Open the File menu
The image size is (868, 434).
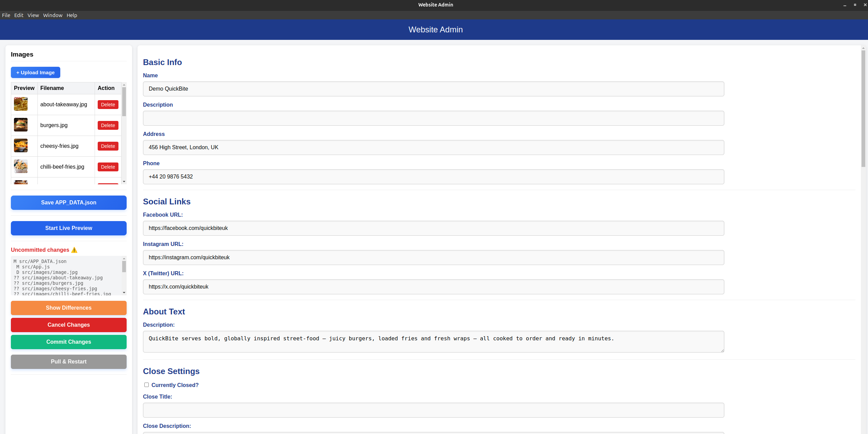click(6, 15)
